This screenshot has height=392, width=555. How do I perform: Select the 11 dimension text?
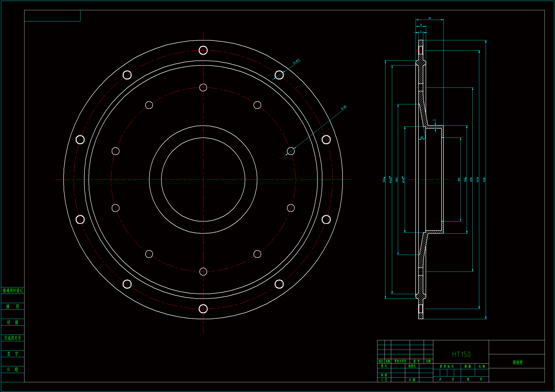click(x=421, y=25)
